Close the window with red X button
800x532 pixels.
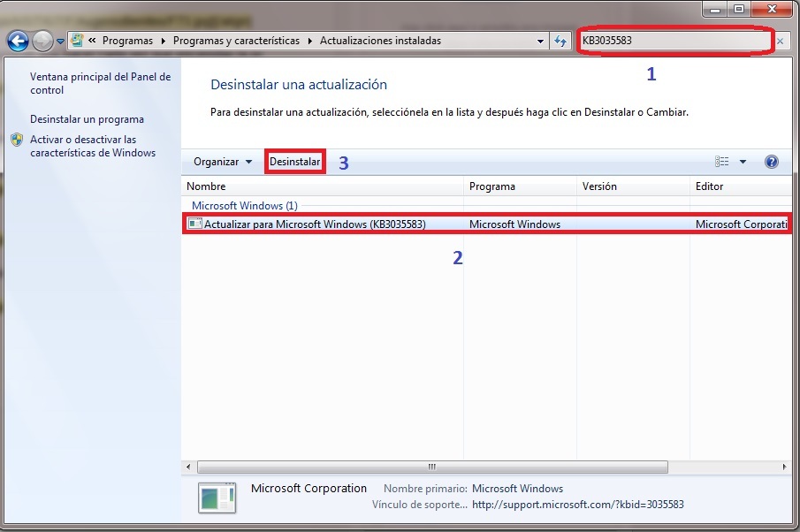click(x=772, y=9)
